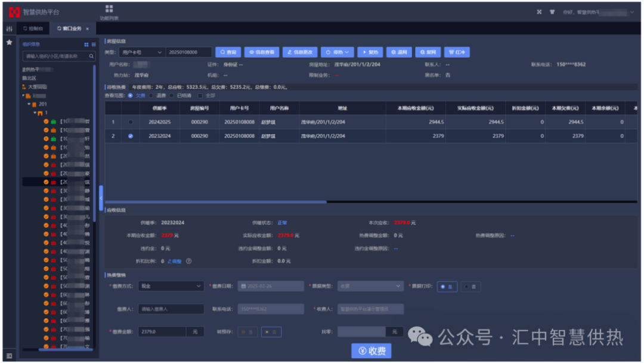Click the shirt theme icon in top bar

tap(552, 12)
